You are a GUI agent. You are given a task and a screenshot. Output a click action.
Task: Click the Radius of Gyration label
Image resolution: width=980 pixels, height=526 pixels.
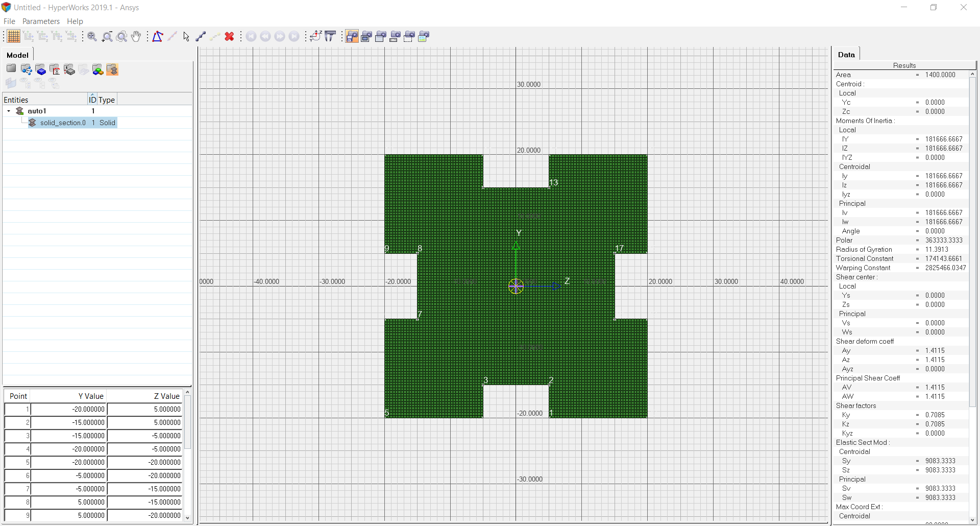(864, 249)
